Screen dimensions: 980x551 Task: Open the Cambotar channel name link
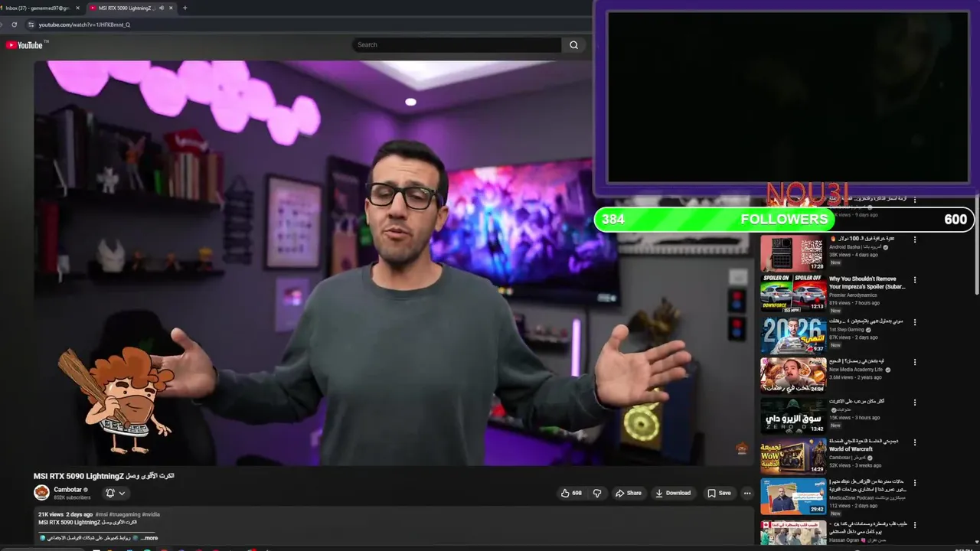pyautogui.click(x=67, y=490)
